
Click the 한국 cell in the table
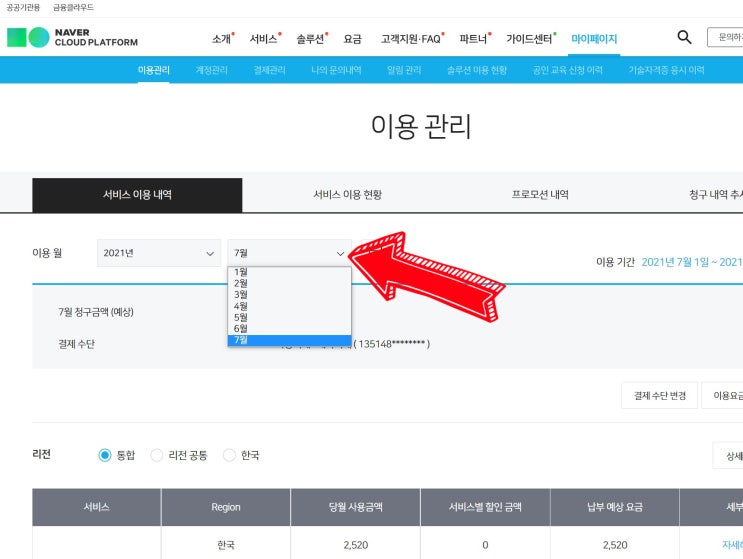[226, 545]
